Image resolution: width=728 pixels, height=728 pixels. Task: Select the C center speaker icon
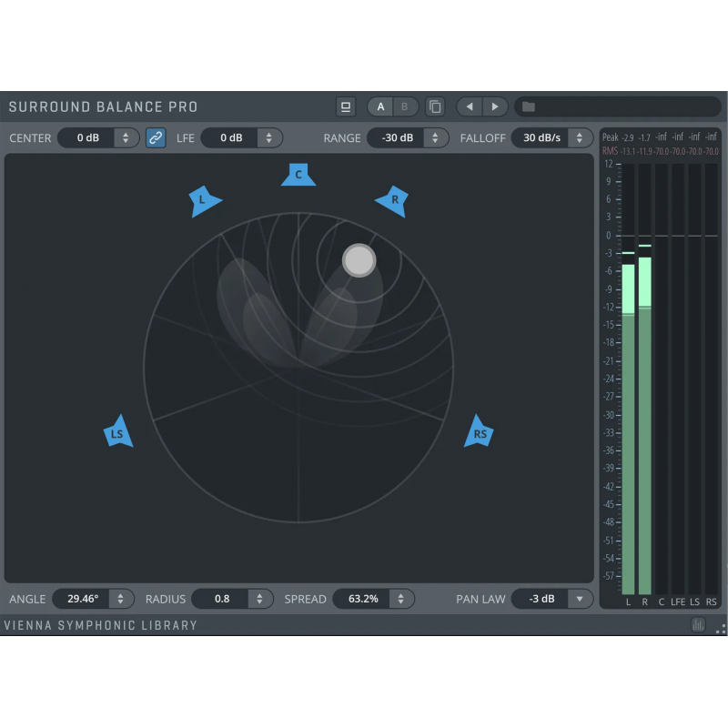298,175
